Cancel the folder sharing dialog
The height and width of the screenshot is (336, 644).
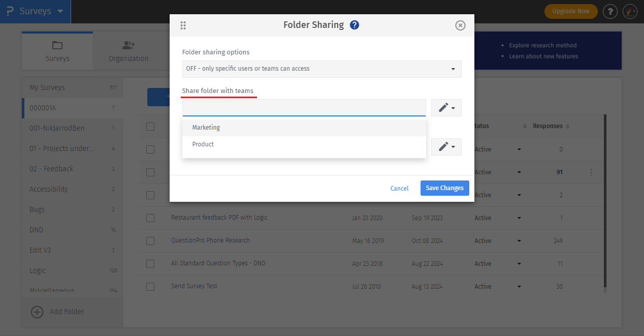[x=399, y=188]
